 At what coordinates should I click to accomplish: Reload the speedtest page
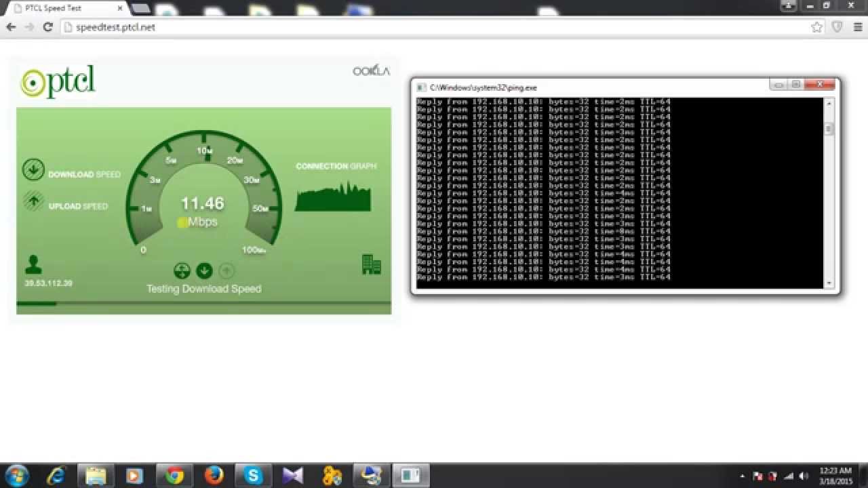click(47, 27)
